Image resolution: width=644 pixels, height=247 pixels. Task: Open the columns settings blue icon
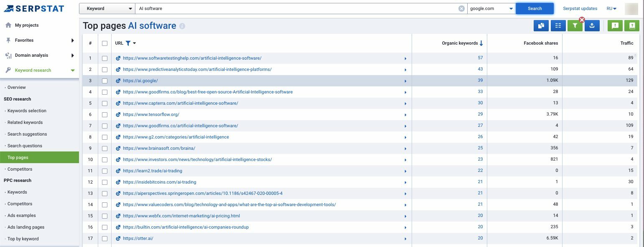pos(558,25)
